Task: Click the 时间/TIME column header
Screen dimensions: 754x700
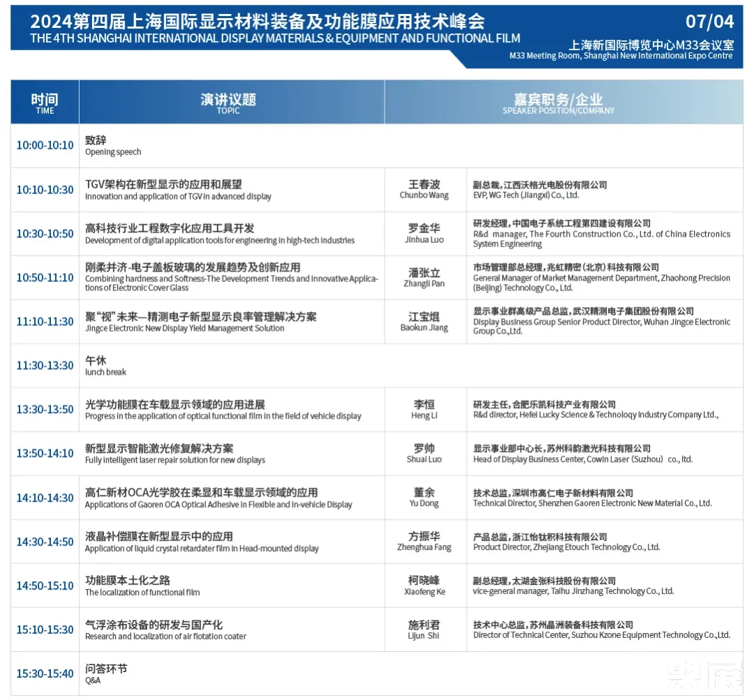Action: click(44, 102)
